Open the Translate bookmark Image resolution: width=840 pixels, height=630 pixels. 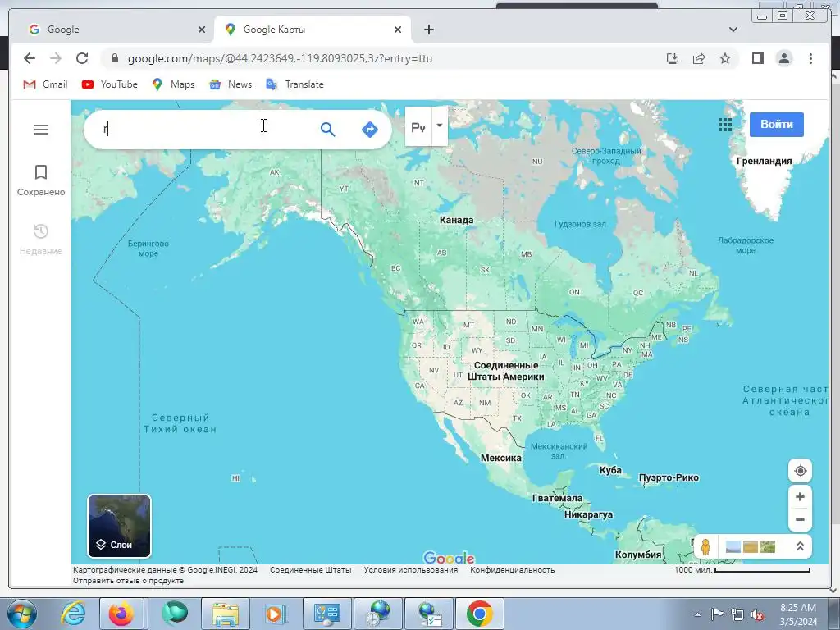pyautogui.click(x=294, y=84)
